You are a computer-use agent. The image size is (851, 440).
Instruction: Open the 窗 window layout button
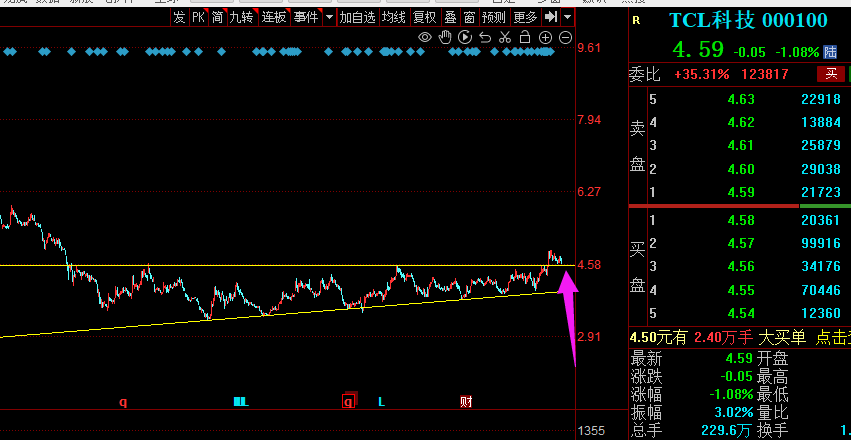tap(469, 17)
